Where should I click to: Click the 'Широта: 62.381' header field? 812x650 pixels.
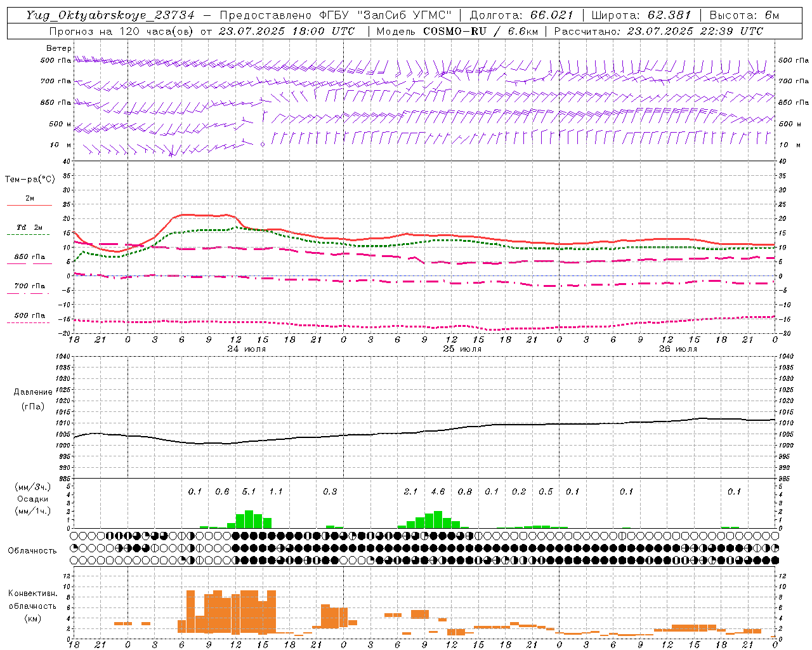(641, 15)
